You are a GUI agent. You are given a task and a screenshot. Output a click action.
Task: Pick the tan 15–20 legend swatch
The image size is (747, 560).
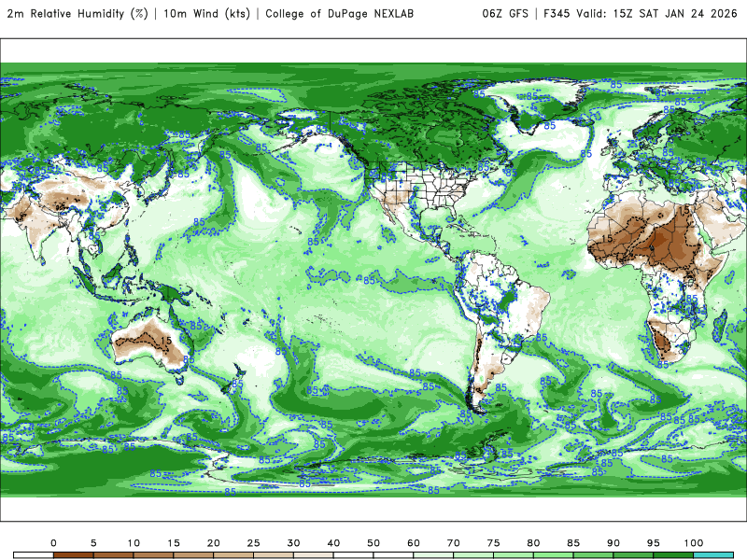[193, 555]
